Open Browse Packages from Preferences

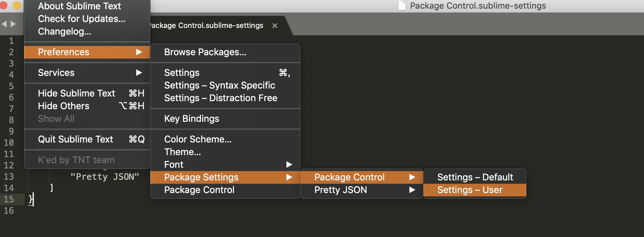(x=225, y=52)
